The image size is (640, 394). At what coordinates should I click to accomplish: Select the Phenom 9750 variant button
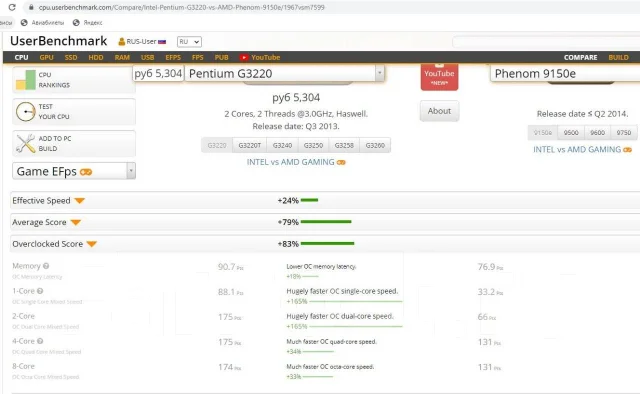click(x=624, y=133)
